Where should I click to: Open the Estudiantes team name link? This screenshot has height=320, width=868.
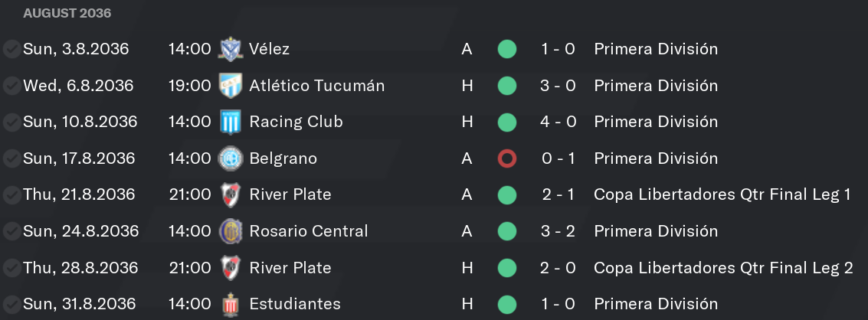(295, 304)
